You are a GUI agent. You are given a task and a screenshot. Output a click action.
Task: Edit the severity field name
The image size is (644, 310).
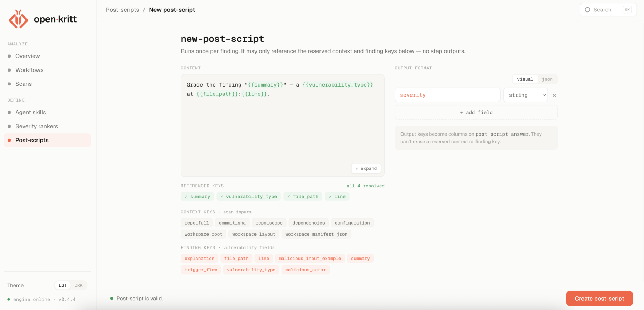pyautogui.click(x=448, y=95)
